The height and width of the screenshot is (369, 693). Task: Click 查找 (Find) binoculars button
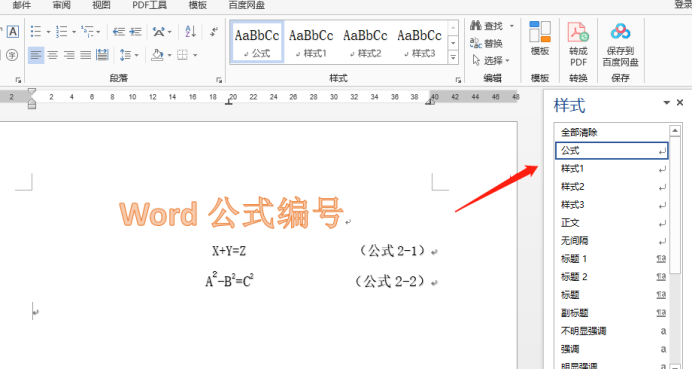(486, 26)
